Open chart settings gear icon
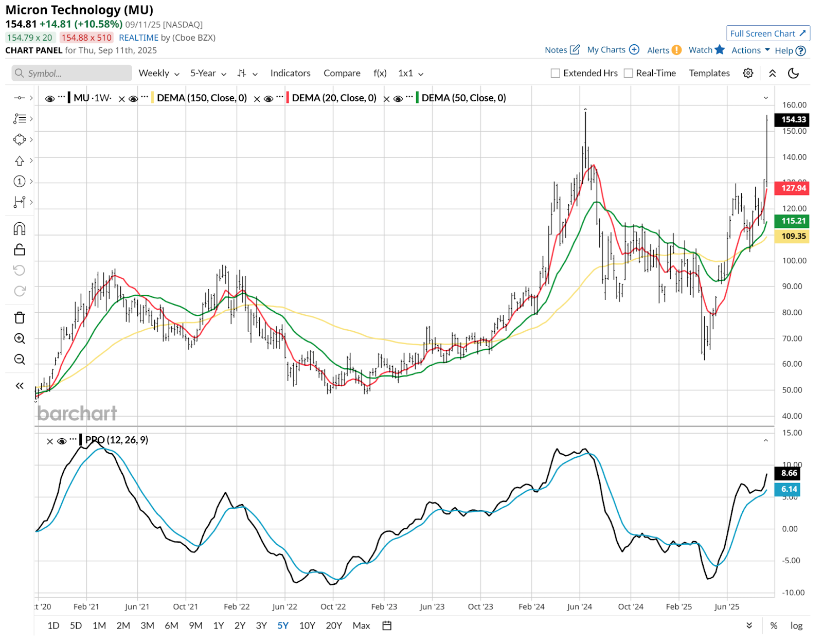This screenshot has width=823, height=644. tap(748, 73)
